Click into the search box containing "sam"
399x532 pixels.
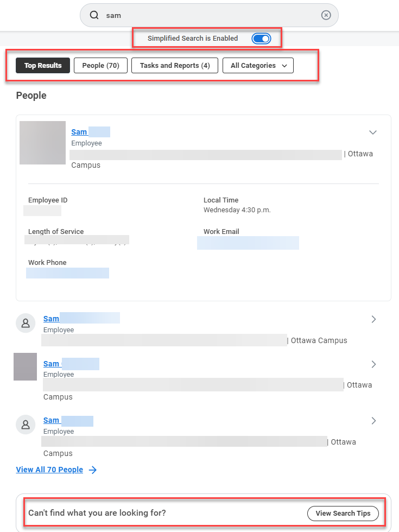click(x=206, y=16)
